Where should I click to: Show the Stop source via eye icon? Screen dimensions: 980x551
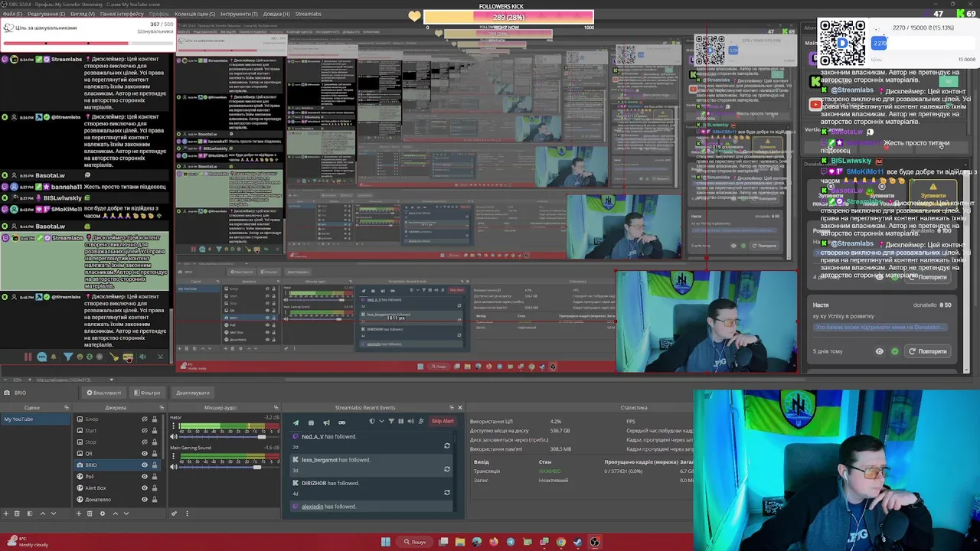145,442
